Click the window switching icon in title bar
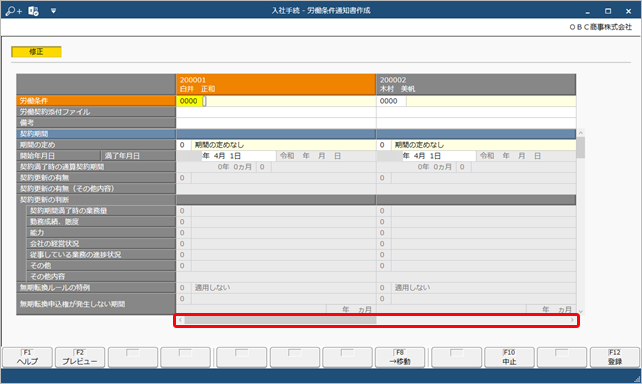 34,11
